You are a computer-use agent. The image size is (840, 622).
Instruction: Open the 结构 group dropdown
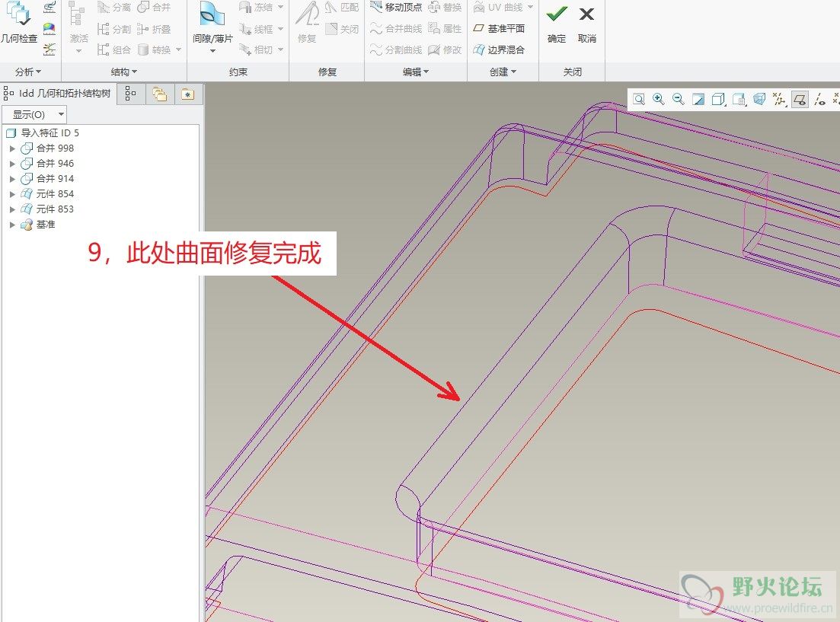coord(124,72)
